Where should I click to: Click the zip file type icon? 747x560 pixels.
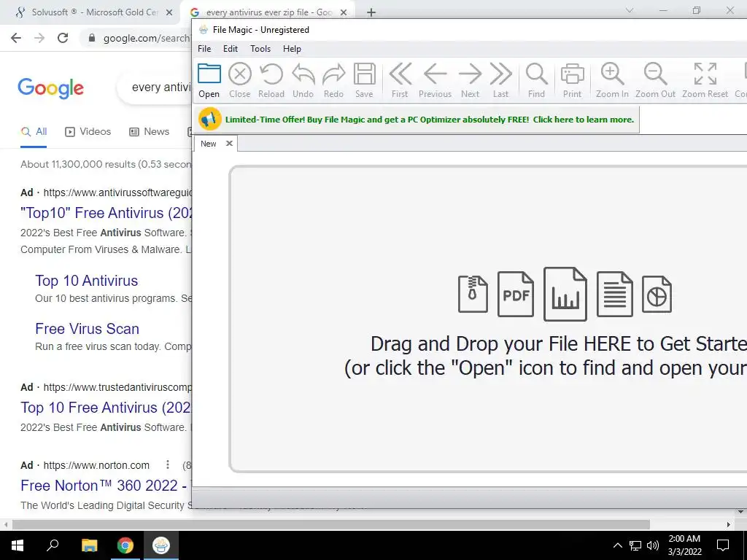coord(473,295)
